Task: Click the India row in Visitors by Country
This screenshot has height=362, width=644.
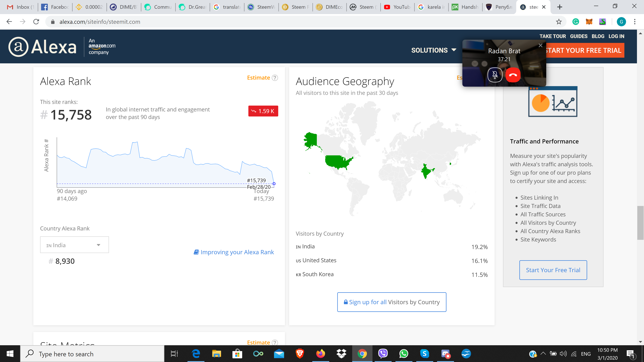Action: tap(392, 247)
